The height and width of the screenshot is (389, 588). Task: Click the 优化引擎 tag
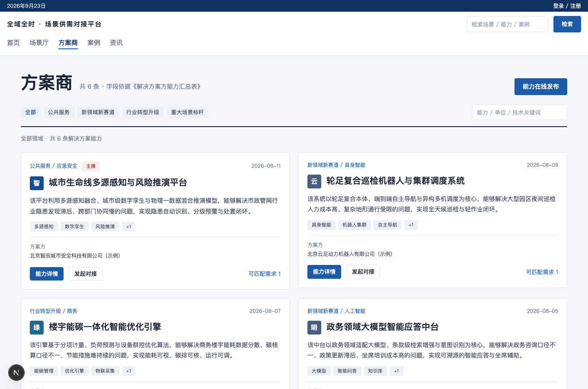click(x=74, y=371)
